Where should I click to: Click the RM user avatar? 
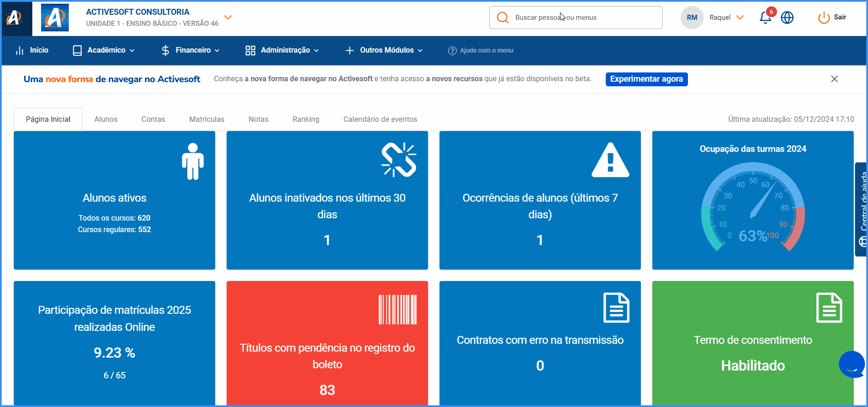tap(692, 18)
